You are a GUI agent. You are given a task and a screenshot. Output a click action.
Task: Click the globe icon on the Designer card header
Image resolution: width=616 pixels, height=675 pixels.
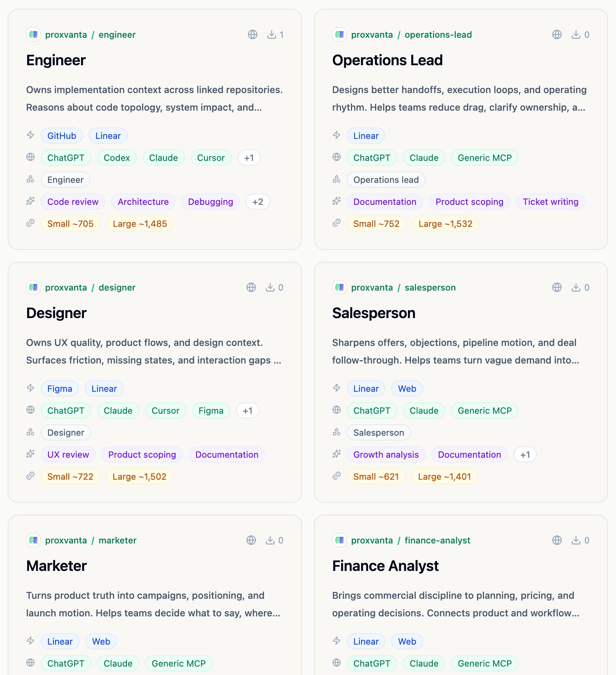251,288
